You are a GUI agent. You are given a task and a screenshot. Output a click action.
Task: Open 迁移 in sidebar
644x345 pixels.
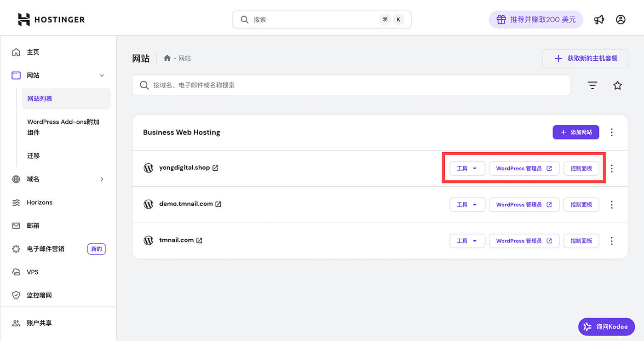[x=34, y=155]
